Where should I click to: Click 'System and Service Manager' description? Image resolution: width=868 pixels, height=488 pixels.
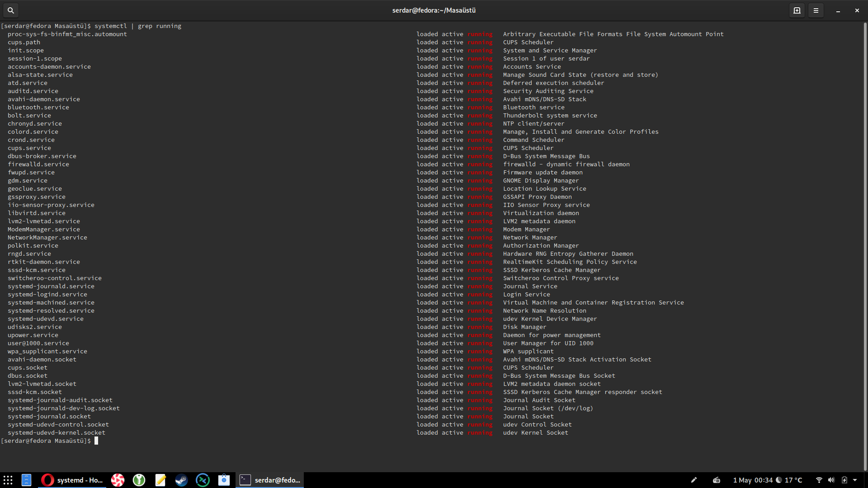pos(550,51)
